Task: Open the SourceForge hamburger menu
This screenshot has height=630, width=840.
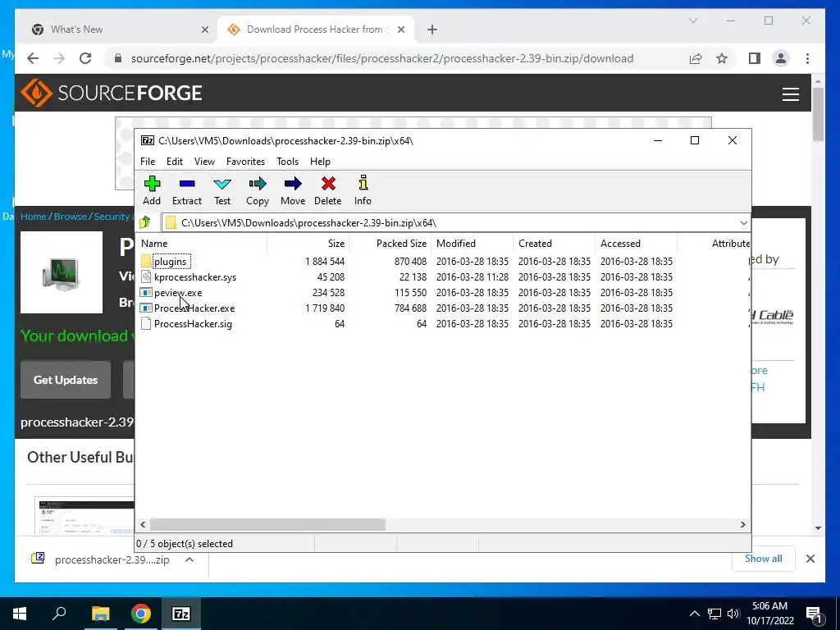Action: coord(791,94)
